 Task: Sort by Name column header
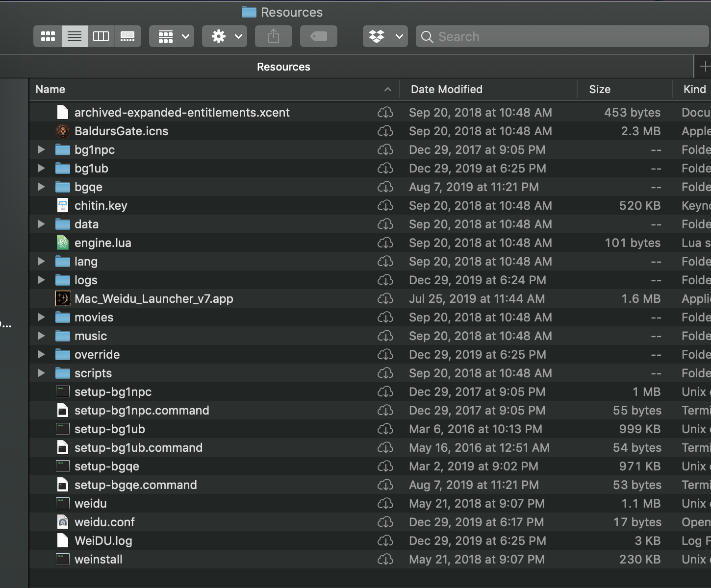50,89
